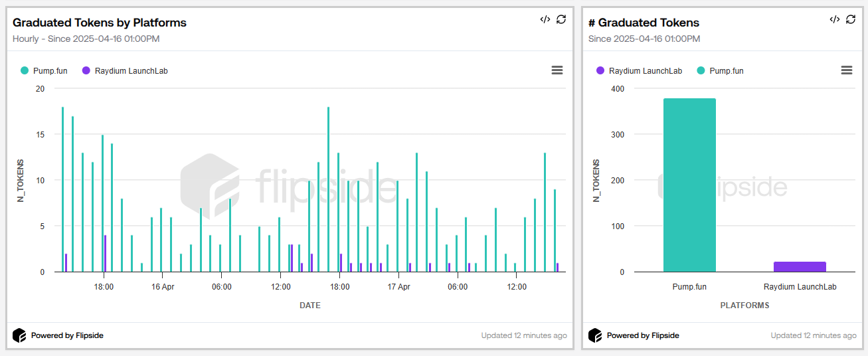Select the tall teal Pump.fun total bar
The width and height of the screenshot is (868, 356).
[x=689, y=185]
